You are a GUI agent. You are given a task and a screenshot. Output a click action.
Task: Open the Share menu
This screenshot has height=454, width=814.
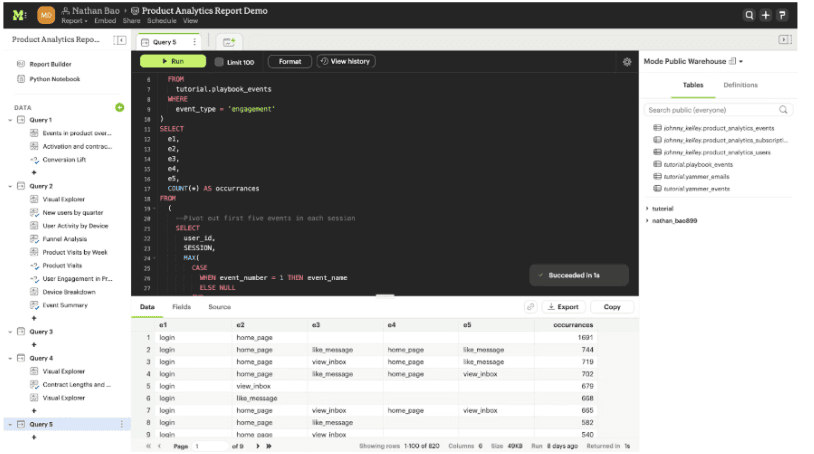pos(131,21)
